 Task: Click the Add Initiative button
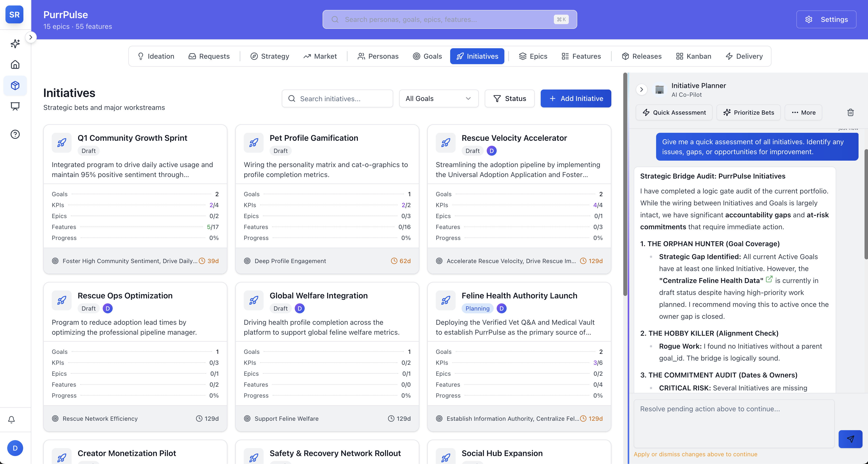click(576, 99)
